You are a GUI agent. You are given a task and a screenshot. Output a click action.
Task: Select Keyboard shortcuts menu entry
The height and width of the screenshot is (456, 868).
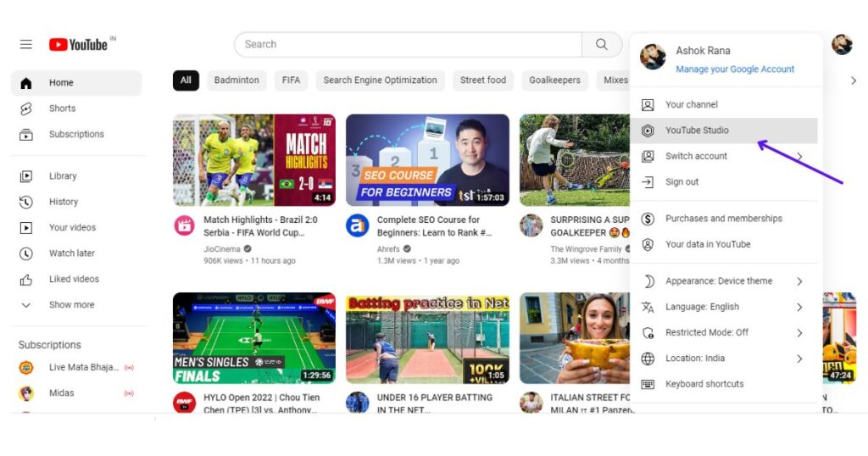724,384
